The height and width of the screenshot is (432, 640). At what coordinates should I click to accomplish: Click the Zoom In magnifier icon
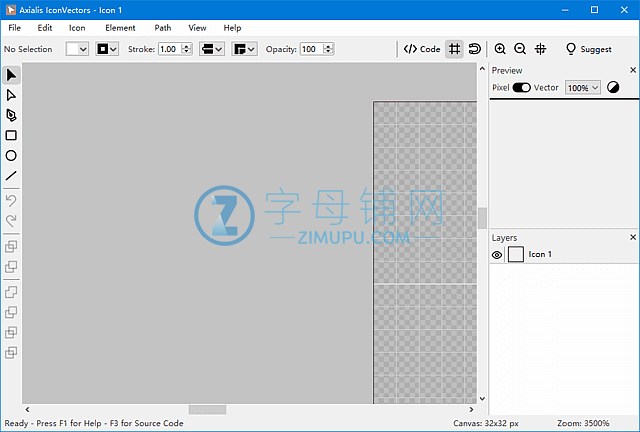(x=500, y=49)
